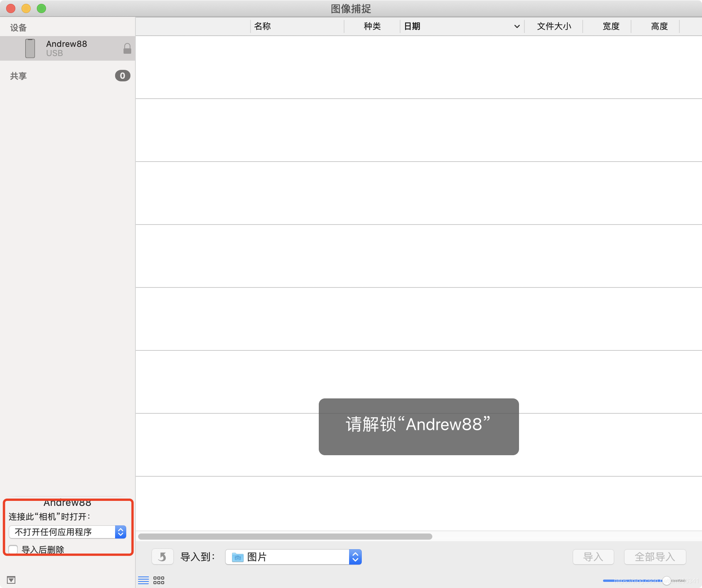Screen dimensions: 702x588
Task: Select 共享 in the sidebar
Action: tap(18, 76)
